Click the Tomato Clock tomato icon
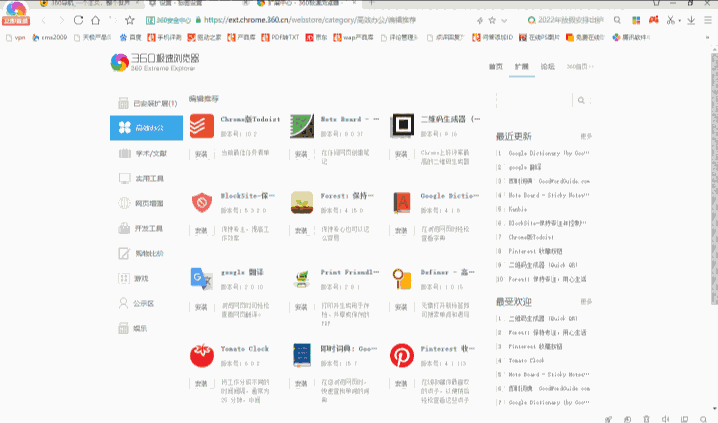Image resolution: width=718 pixels, height=423 pixels. (x=202, y=356)
